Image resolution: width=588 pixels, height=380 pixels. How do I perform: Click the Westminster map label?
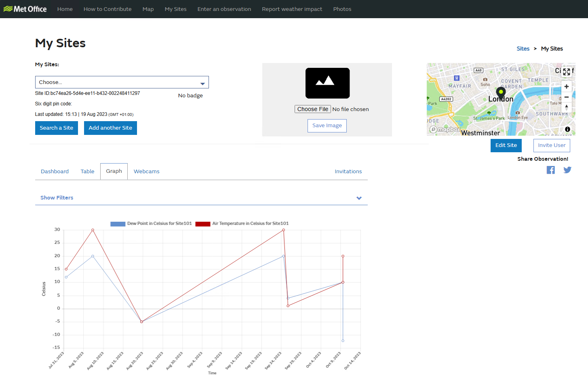(x=481, y=133)
